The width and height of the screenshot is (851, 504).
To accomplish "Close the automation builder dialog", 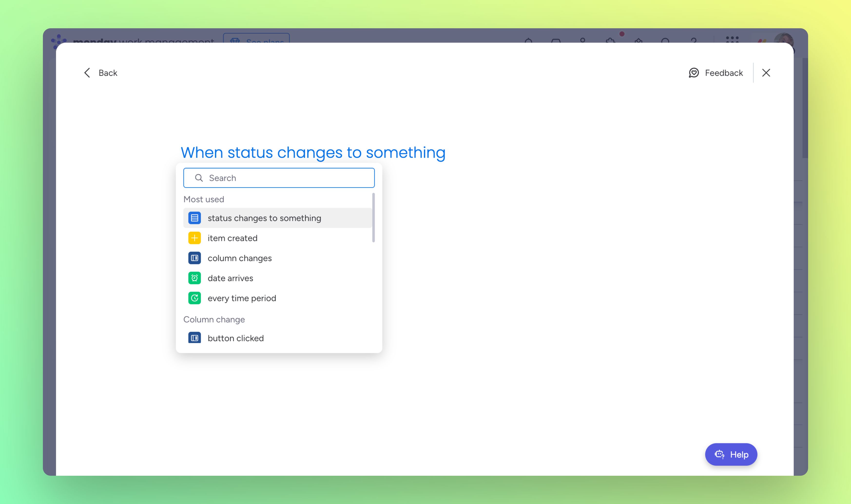I will (x=766, y=73).
